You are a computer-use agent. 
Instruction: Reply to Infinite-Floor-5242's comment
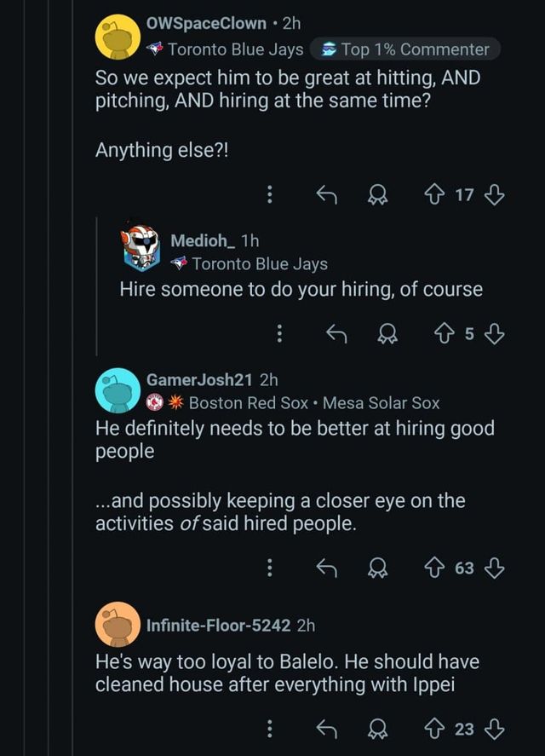327,729
